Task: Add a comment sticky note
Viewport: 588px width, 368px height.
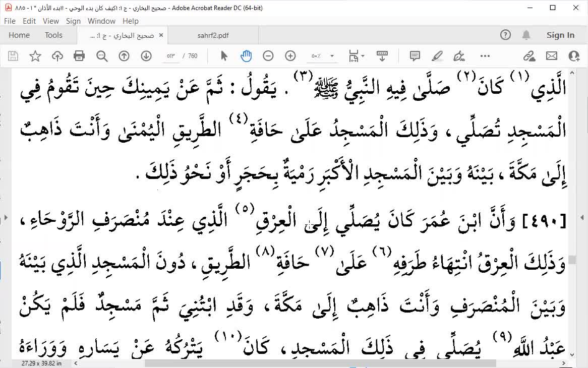Action: click(415, 56)
